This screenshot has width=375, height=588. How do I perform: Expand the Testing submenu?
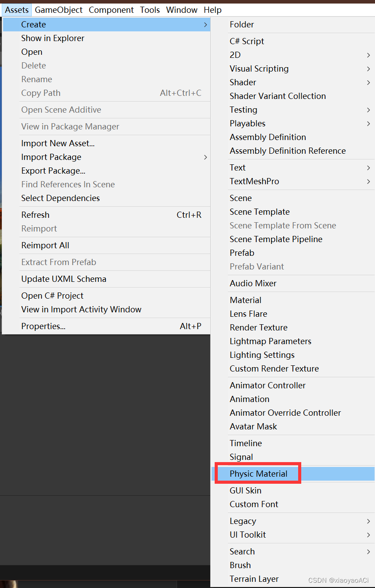[293, 110]
